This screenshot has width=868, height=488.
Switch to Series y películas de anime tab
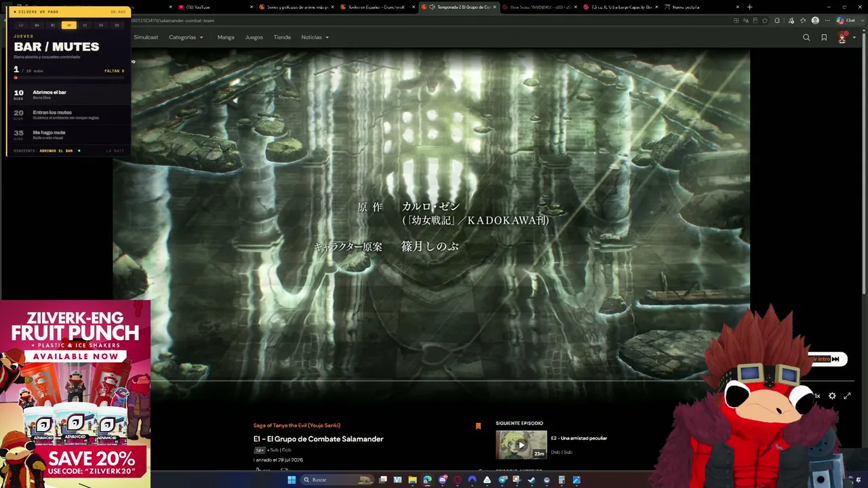click(x=295, y=7)
